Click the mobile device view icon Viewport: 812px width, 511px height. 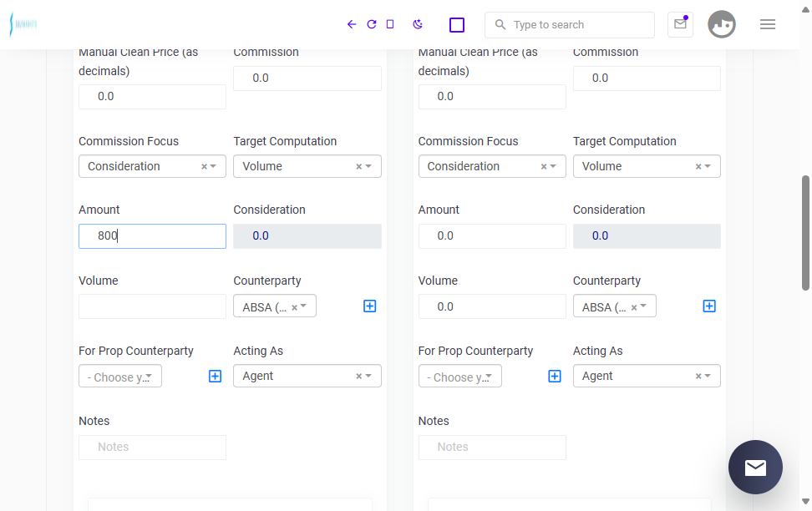click(390, 24)
